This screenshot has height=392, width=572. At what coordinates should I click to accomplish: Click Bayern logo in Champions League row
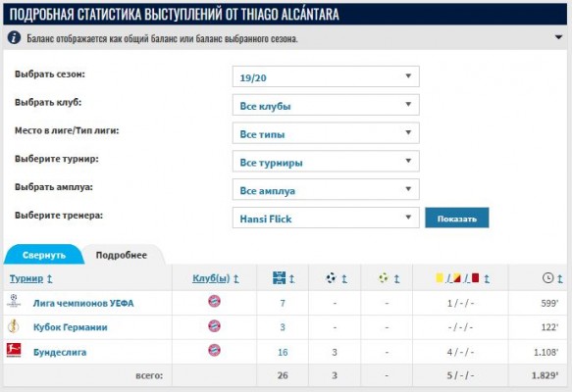214,301
